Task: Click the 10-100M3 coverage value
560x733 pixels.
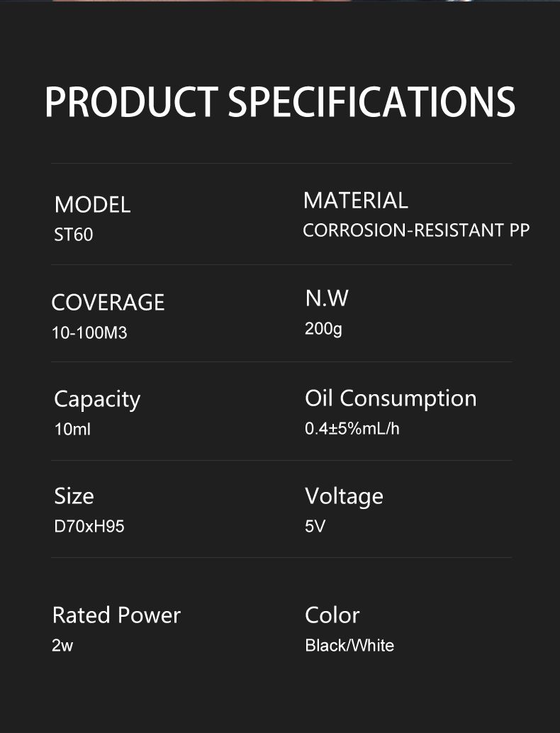Action: pyautogui.click(x=89, y=333)
